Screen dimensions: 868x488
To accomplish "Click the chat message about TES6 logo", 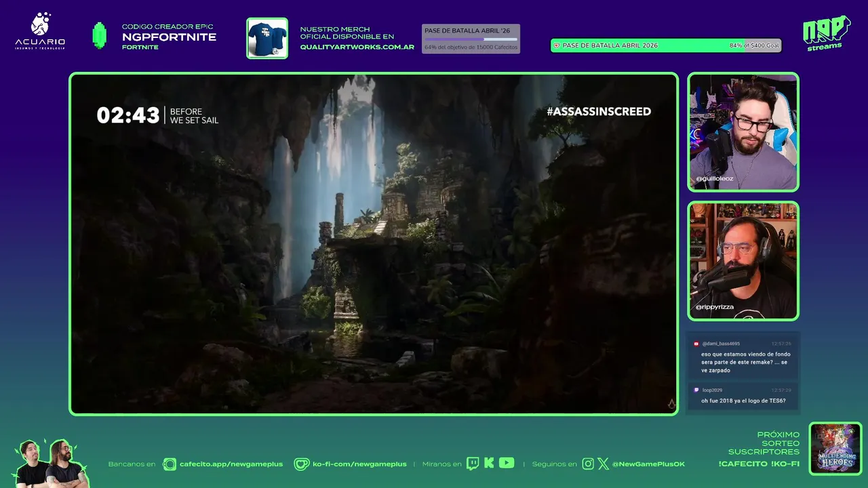I will pyautogui.click(x=743, y=401).
